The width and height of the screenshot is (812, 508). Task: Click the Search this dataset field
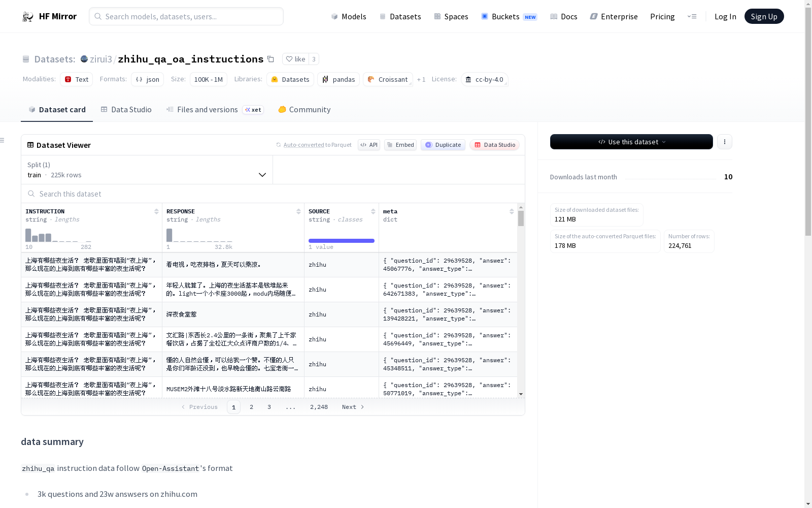point(273,194)
